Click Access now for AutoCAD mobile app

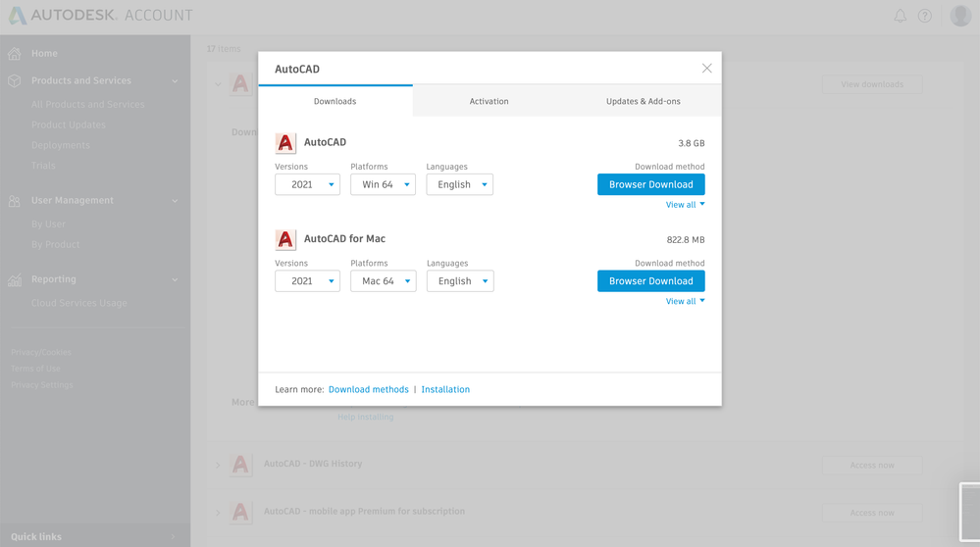[872, 513]
